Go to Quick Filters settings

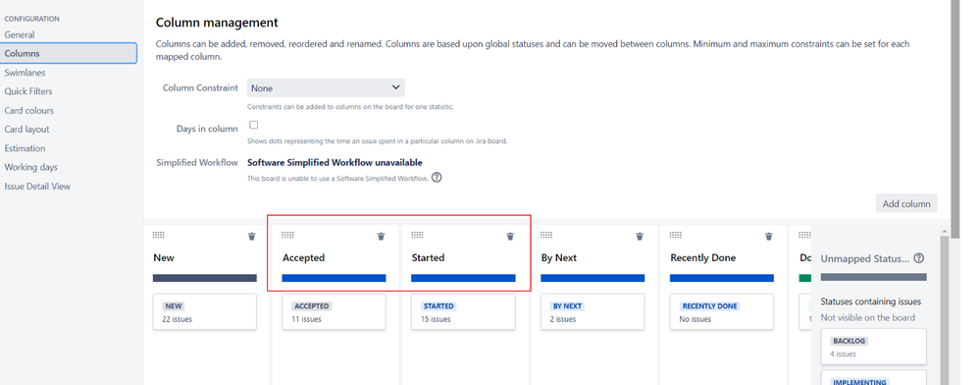coord(28,91)
